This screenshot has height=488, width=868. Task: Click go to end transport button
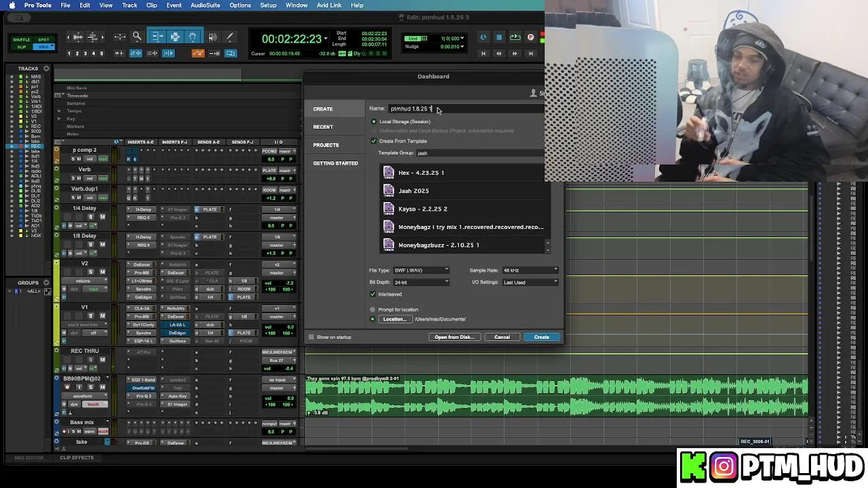531,54
